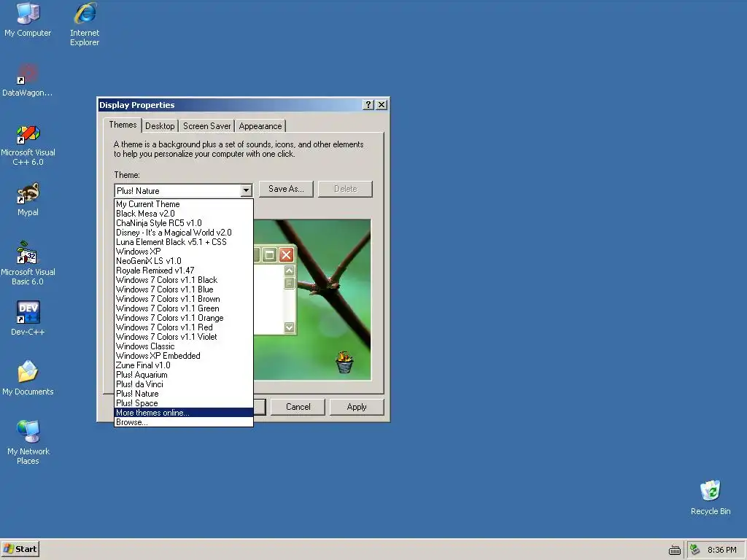Choose Windows 7 Colors v1.1 Brown

183,299
